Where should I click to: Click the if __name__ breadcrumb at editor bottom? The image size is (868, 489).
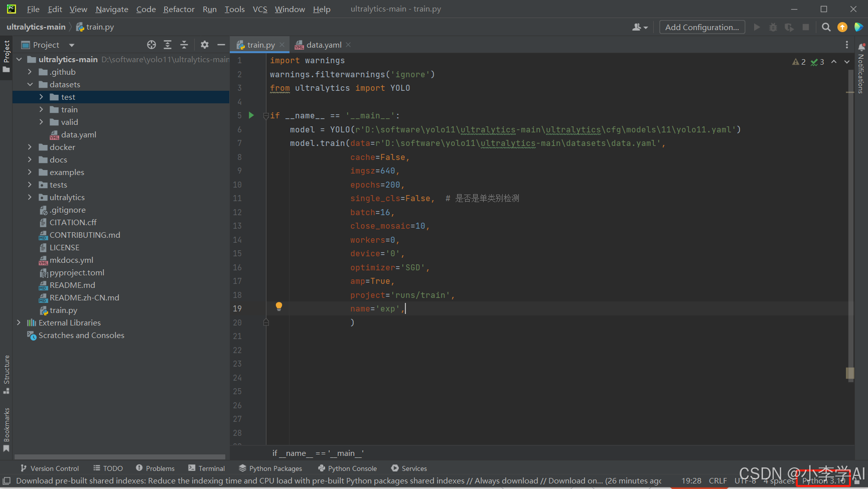click(318, 453)
